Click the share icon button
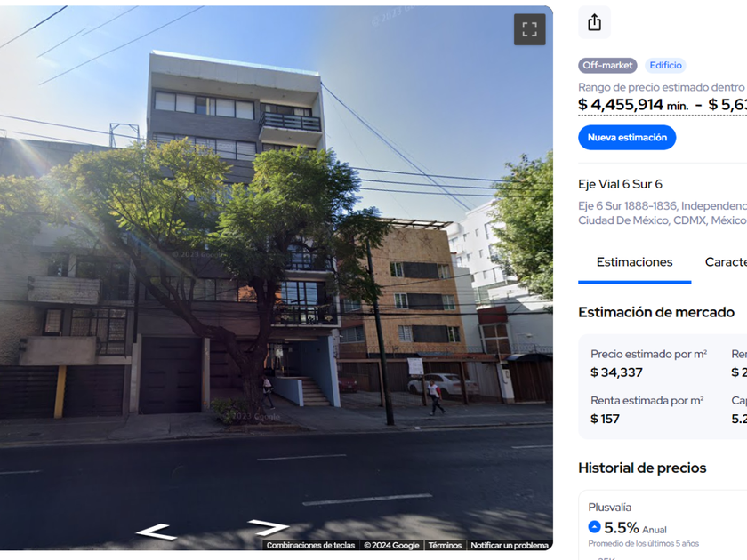The image size is (747, 560). click(x=594, y=23)
